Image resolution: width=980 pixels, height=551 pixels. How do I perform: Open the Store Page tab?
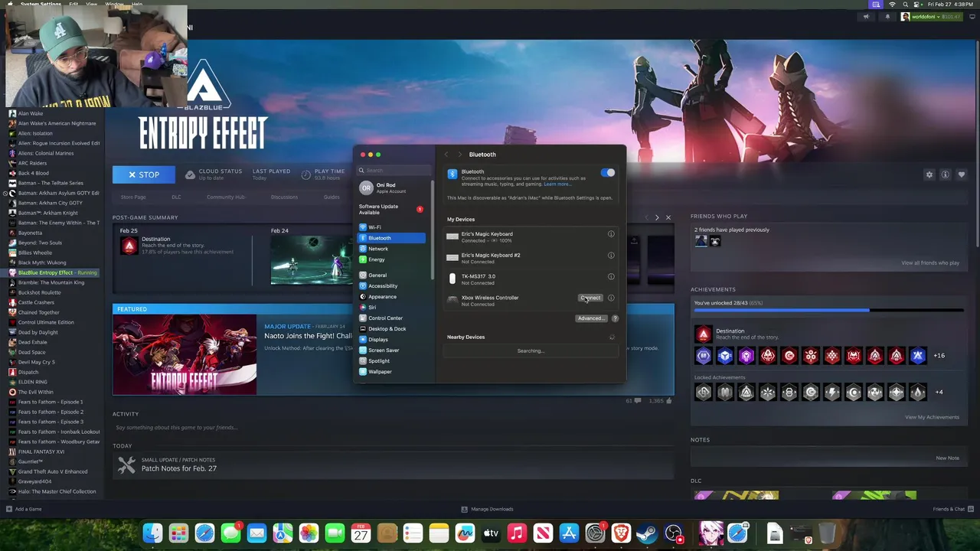(x=133, y=197)
